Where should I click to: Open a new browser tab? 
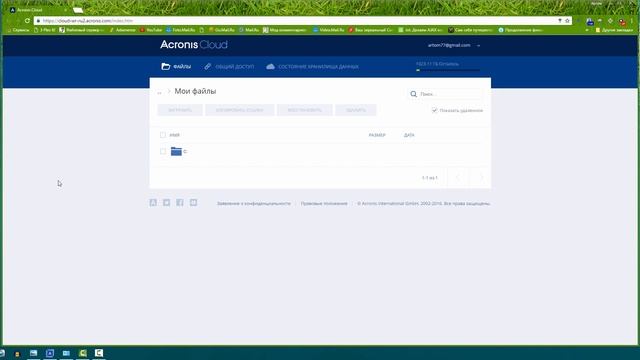click(78, 10)
